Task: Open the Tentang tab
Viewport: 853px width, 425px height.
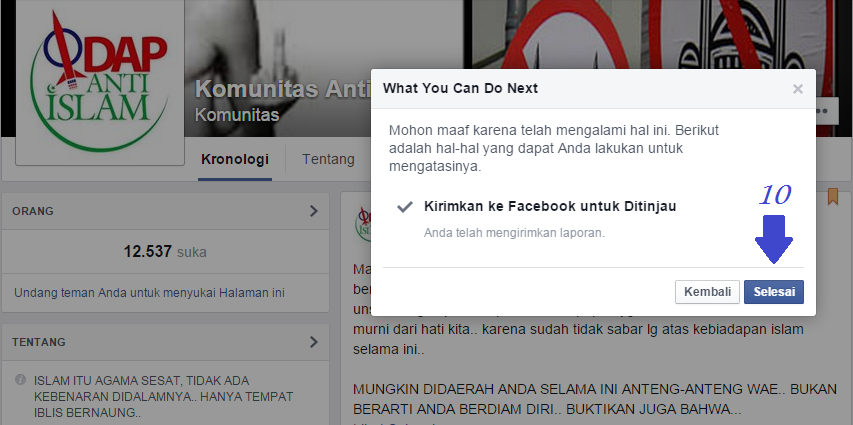Action: (x=328, y=159)
